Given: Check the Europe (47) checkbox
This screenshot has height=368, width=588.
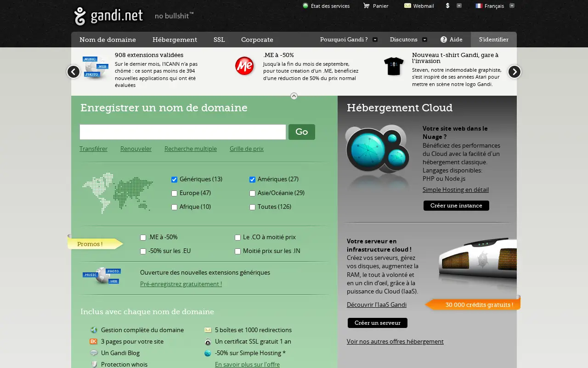Looking at the screenshot, I should click(x=174, y=193).
